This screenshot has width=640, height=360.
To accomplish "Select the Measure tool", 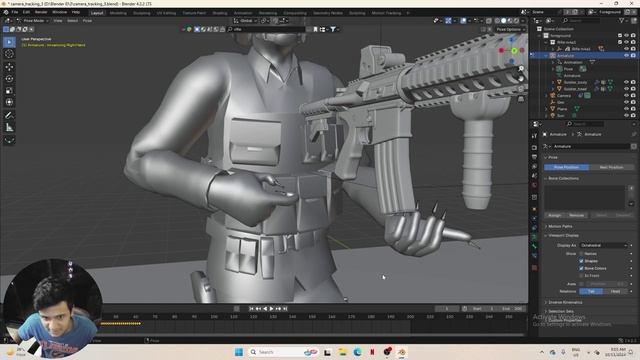I will click(x=9, y=128).
